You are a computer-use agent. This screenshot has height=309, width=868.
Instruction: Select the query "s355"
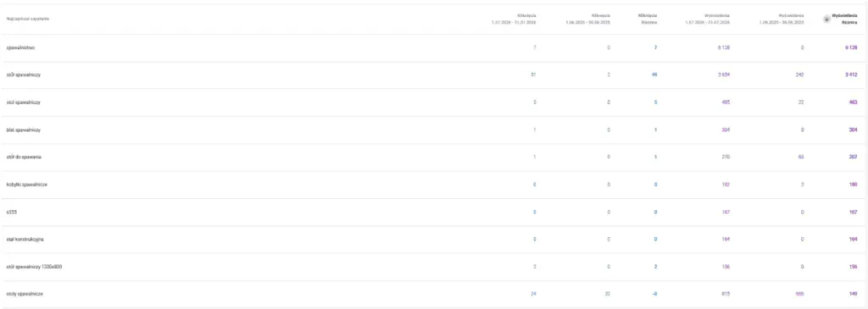[11, 212]
